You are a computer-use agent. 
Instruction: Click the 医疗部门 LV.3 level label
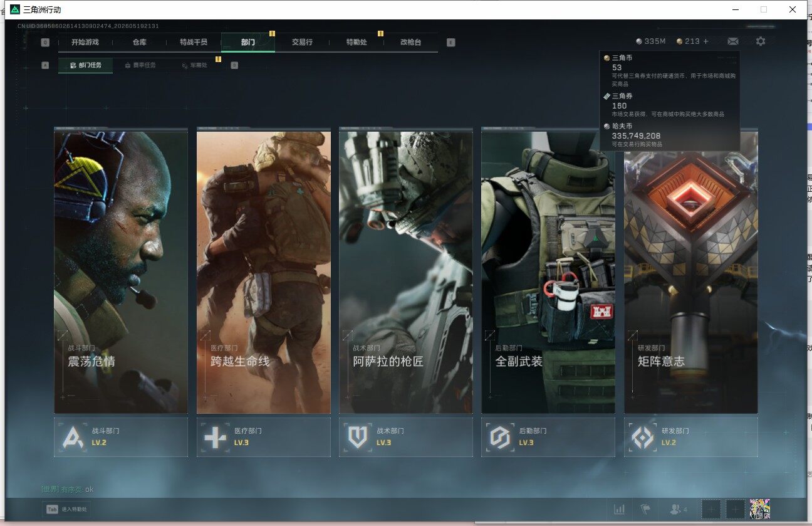242,443
